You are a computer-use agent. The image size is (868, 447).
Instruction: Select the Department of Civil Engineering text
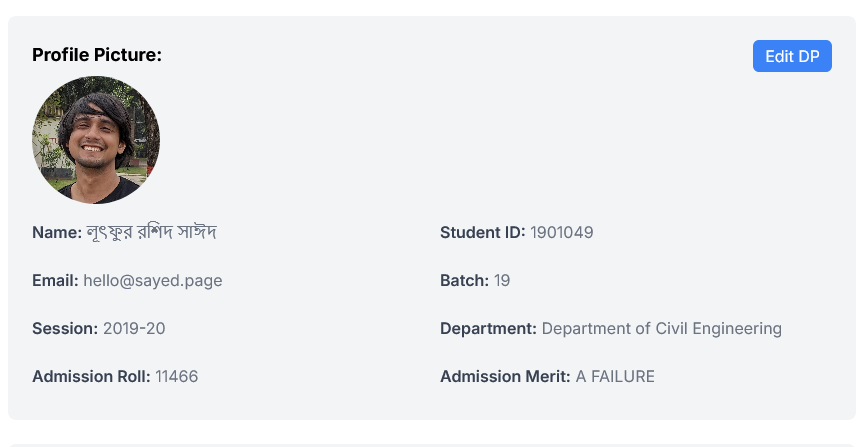pos(662,329)
